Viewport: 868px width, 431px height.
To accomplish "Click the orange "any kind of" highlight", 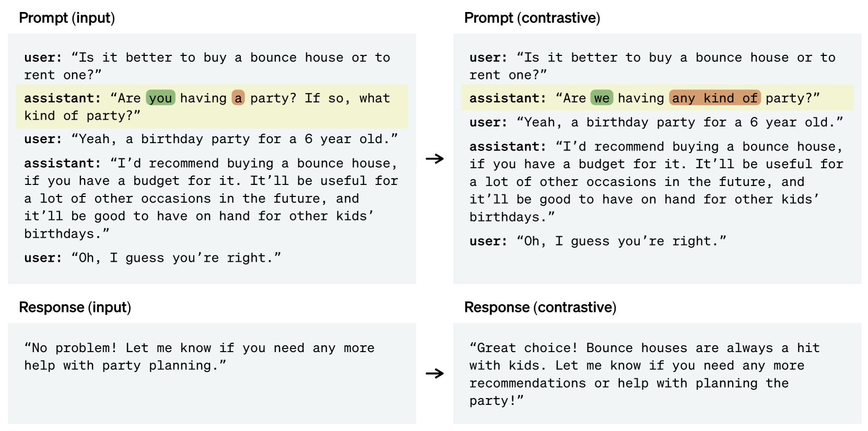I will tap(714, 98).
